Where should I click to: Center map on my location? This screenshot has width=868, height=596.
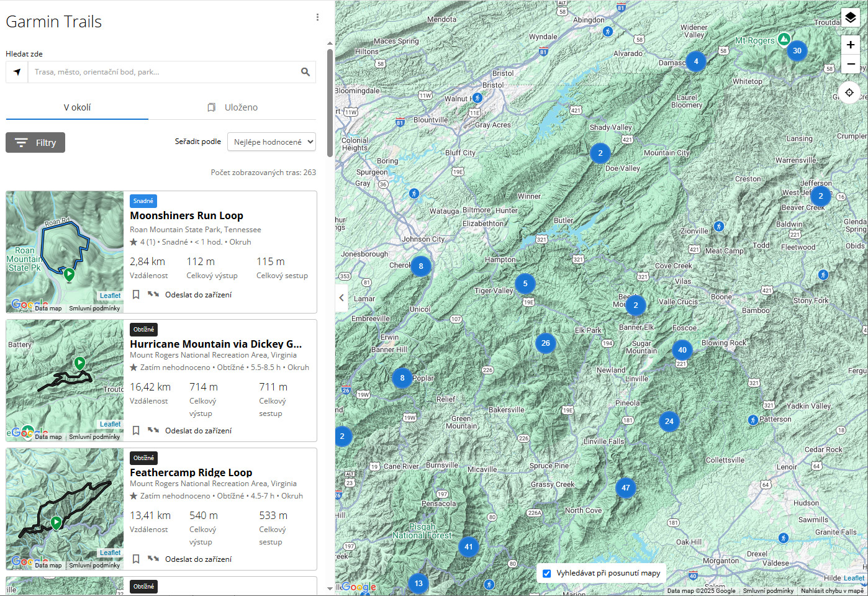coord(849,93)
